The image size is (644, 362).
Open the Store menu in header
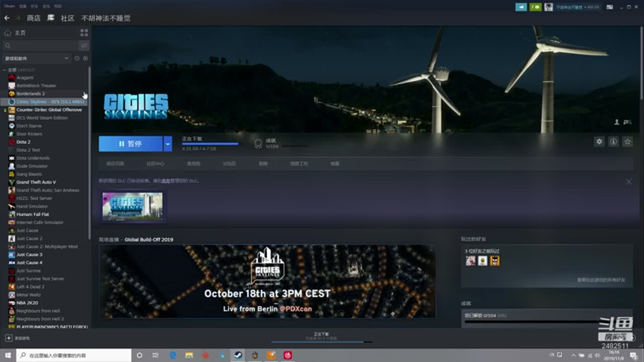(34, 18)
